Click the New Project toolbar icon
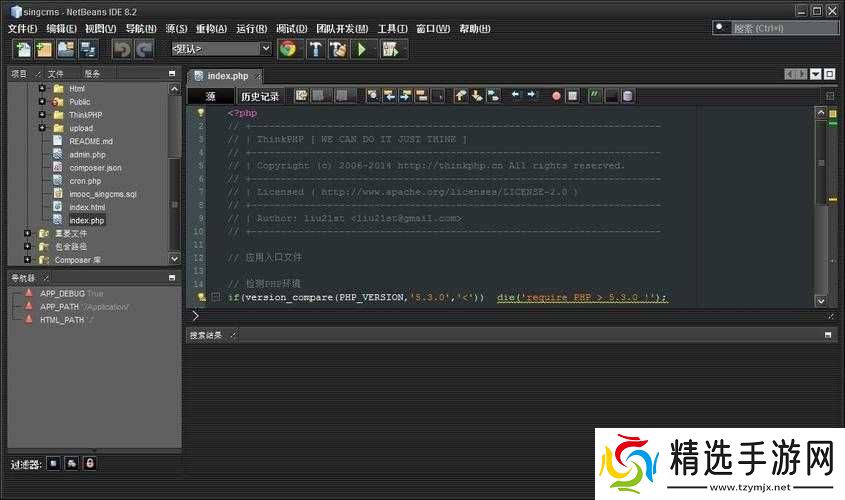The height and width of the screenshot is (500, 845). pos(43,48)
